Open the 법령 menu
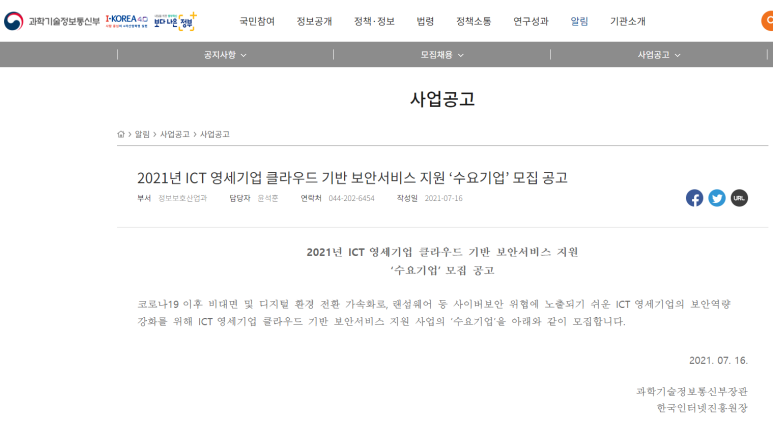 [425, 21]
